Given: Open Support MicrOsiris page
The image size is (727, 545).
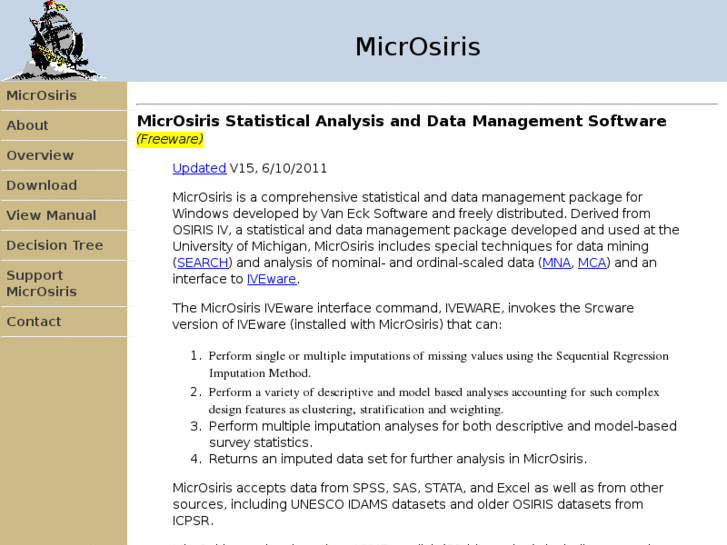Looking at the screenshot, I should click(41, 283).
